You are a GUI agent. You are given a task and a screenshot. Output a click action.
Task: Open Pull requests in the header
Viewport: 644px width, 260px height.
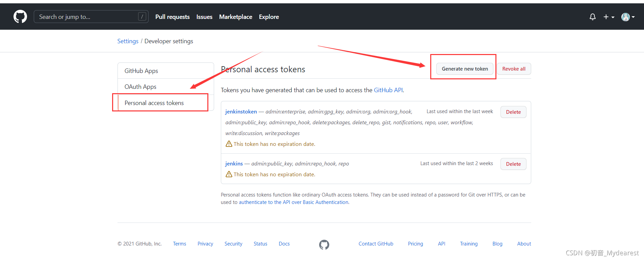click(x=173, y=17)
